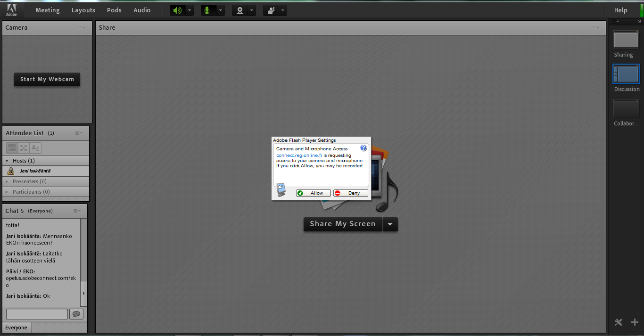Click Allow in Flash Player Settings
Viewport: 644px width, 336px height.
click(x=314, y=193)
